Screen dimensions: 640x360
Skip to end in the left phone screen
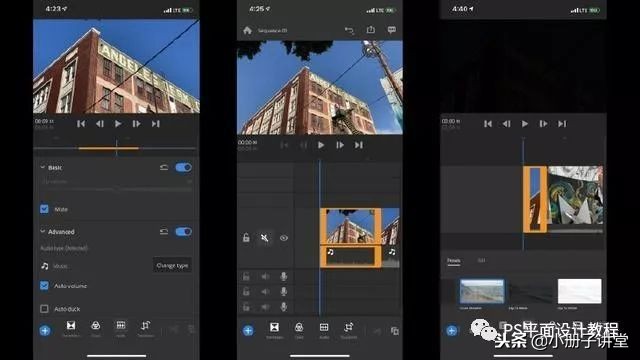tap(156, 124)
